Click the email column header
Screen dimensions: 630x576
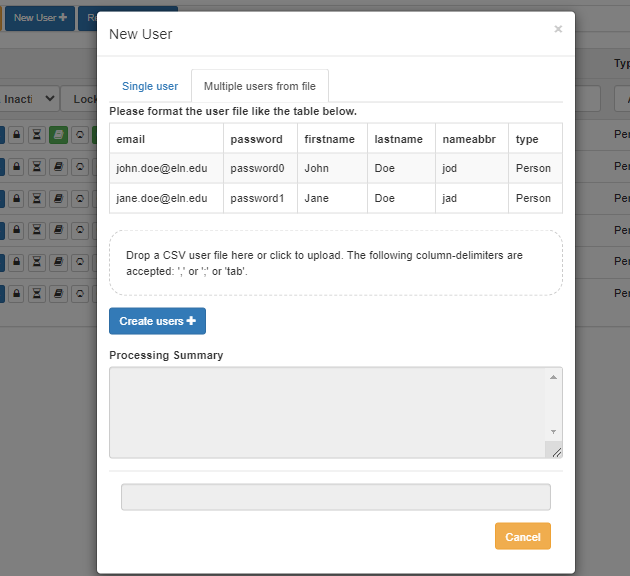(166, 139)
